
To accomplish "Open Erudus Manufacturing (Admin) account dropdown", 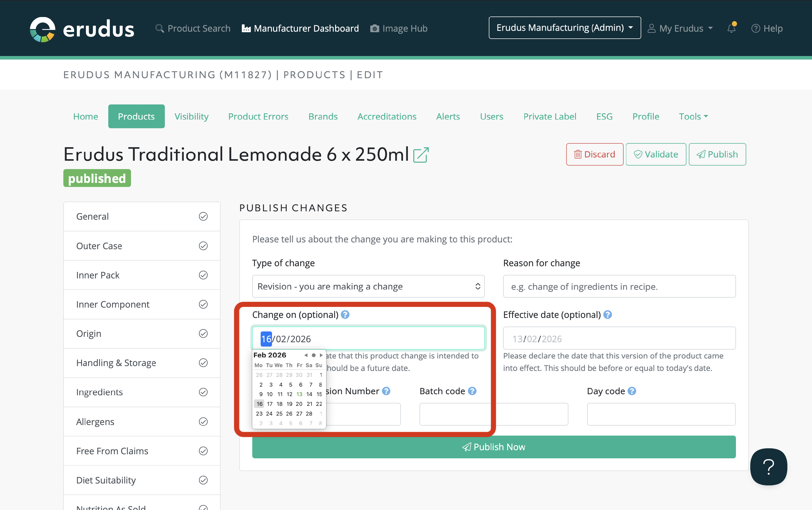I will (x=565, y=28).
